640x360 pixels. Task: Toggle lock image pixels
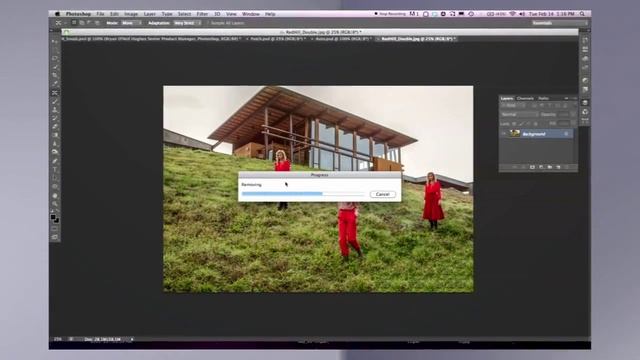[521, 124]
